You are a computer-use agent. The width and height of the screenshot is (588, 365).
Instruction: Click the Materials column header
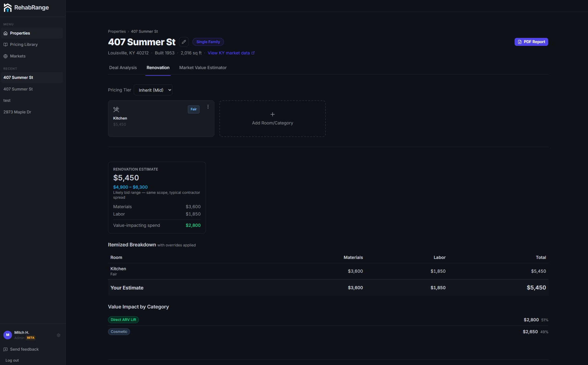(353, 257)
